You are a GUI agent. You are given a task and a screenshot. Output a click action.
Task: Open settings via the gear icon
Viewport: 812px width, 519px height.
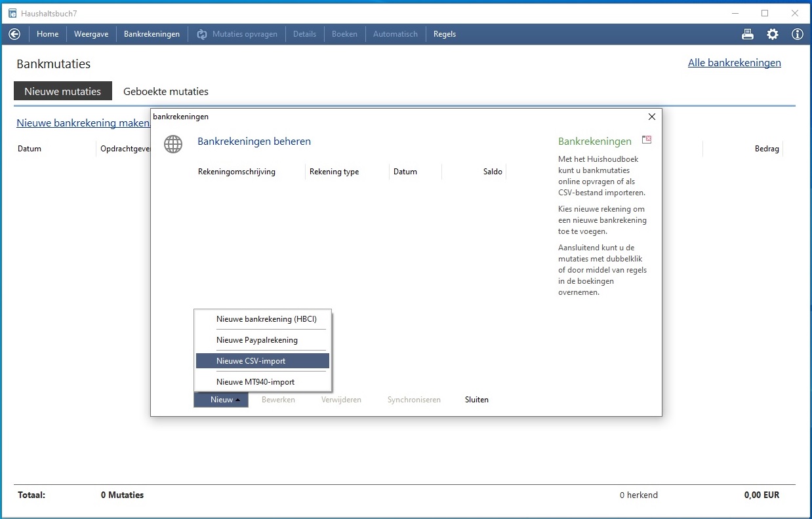[x=773, y=34]
